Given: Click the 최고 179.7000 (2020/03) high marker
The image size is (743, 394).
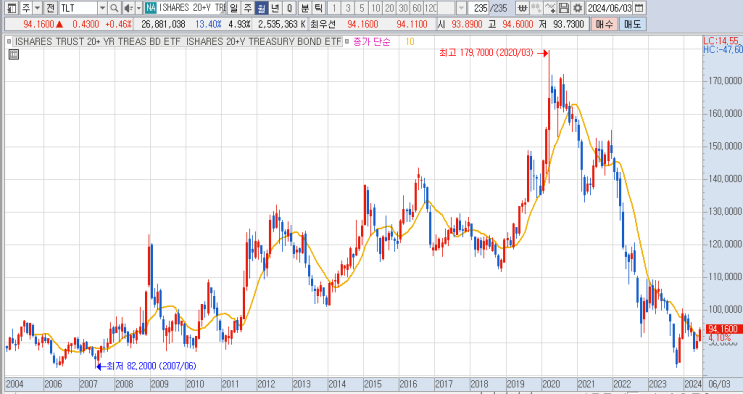Looking at the screenshot, I should (487, 53).
